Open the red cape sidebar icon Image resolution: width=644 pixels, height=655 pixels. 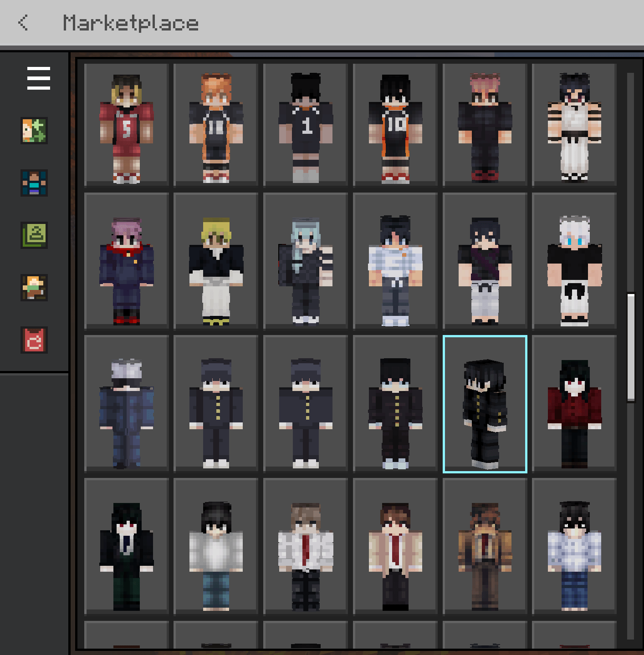click(x=34, y=340)
